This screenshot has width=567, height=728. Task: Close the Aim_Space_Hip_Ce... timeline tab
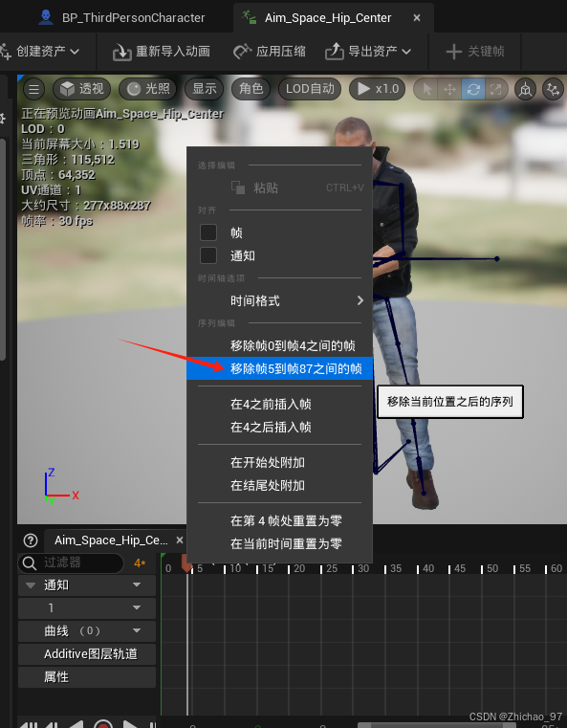[180, 540]
